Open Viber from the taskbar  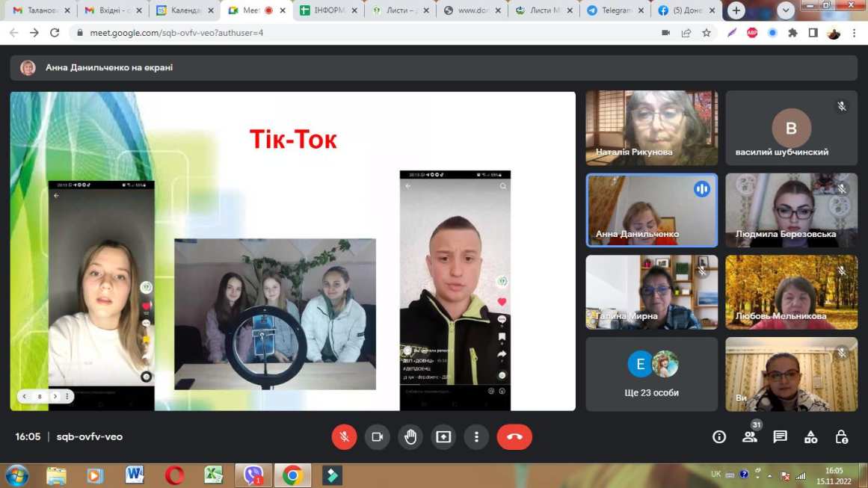(x=253, y=475)
